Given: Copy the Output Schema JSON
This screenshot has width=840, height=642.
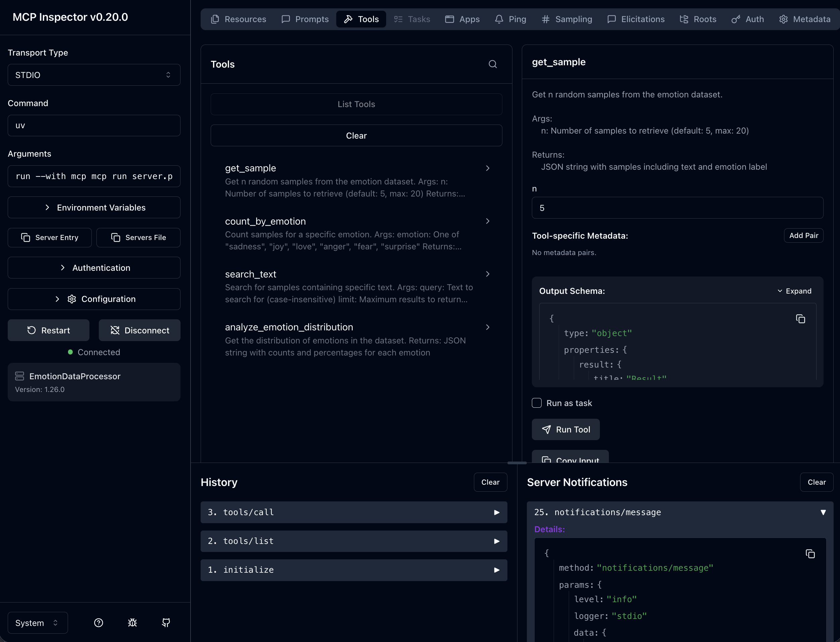Looking at the screenshot, I should pos(800,319).
